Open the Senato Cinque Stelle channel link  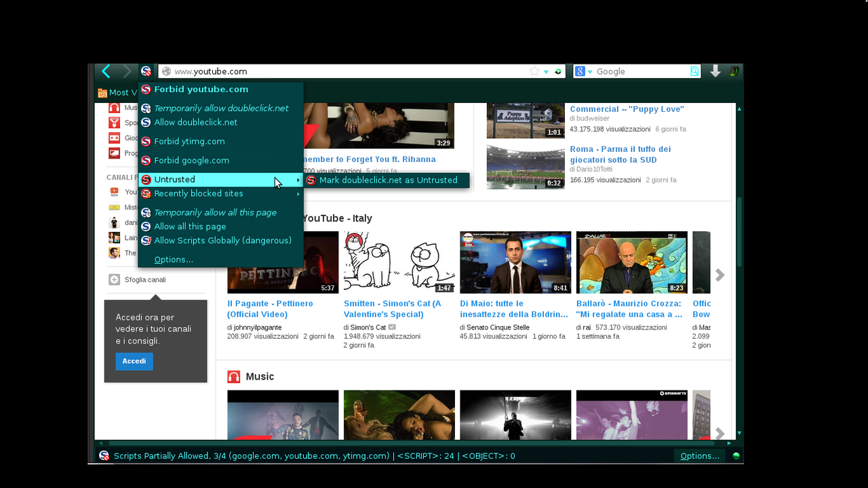coord(498,327)
